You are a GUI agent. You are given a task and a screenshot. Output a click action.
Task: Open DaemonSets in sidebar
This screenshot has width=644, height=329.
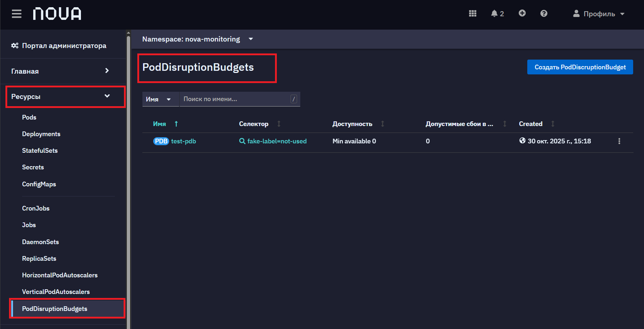(x=40, y=242)
